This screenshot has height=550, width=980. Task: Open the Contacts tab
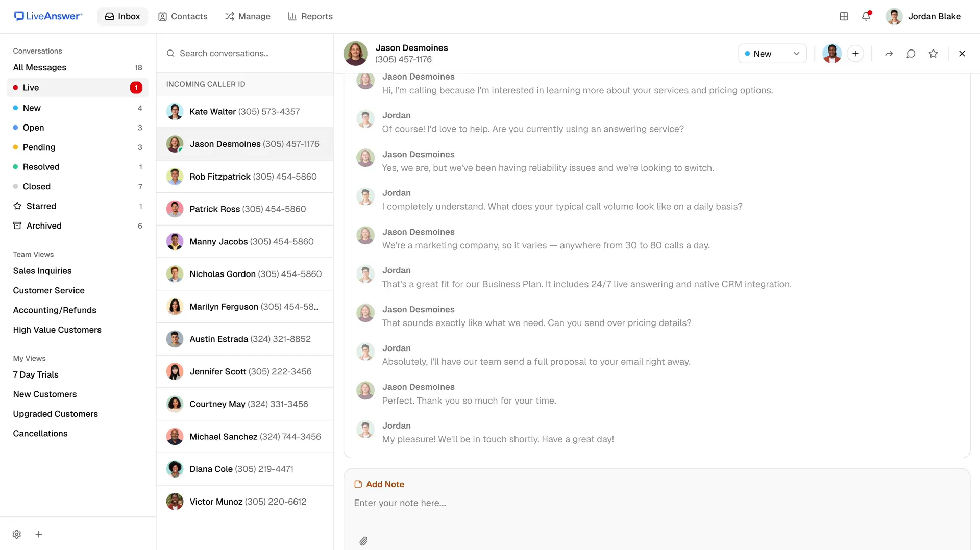tap(183, 16)
